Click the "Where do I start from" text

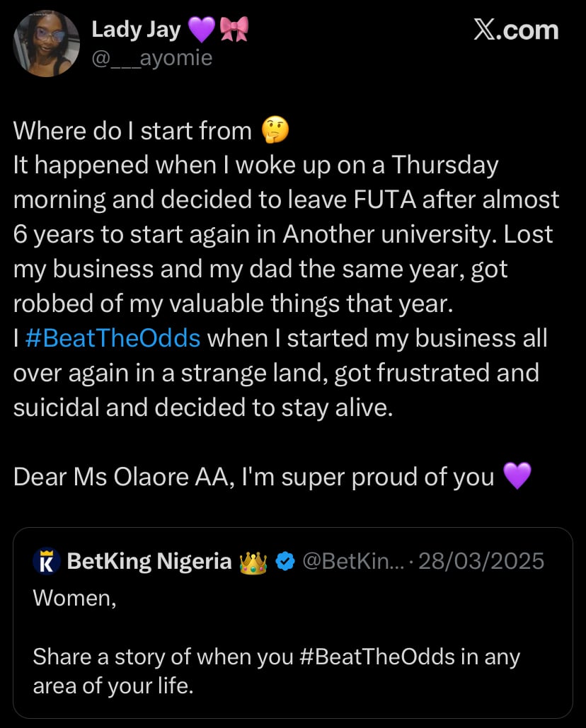132,131
